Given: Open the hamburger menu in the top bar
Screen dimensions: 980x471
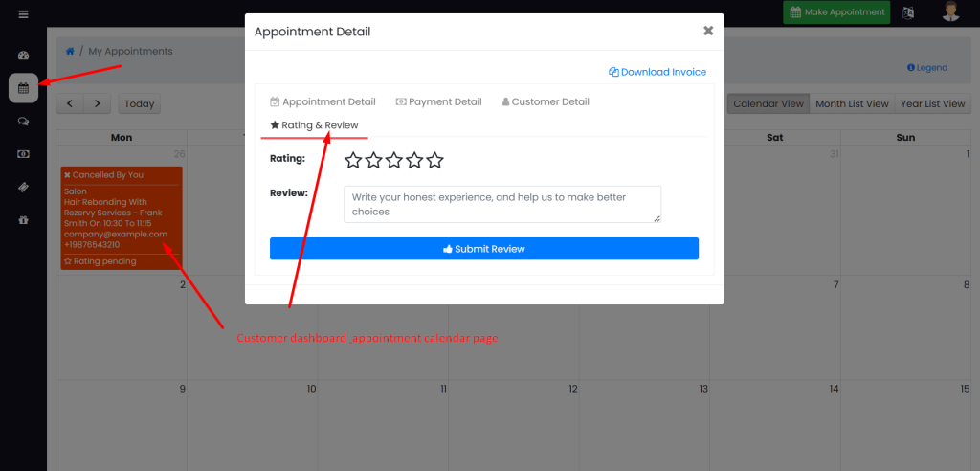Looking at the screenshot, I should (x=24, y=13).
